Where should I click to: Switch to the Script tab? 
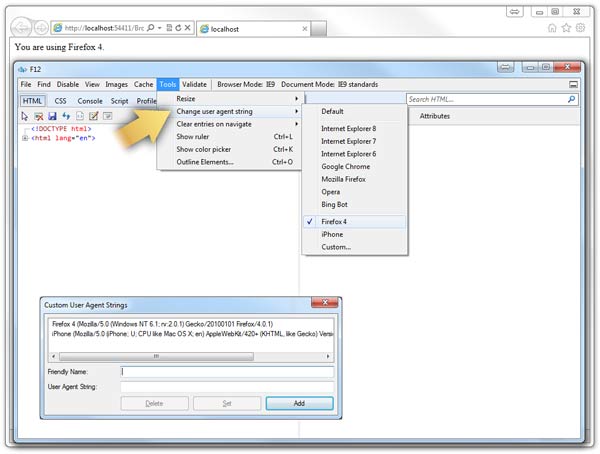[119, 101]
